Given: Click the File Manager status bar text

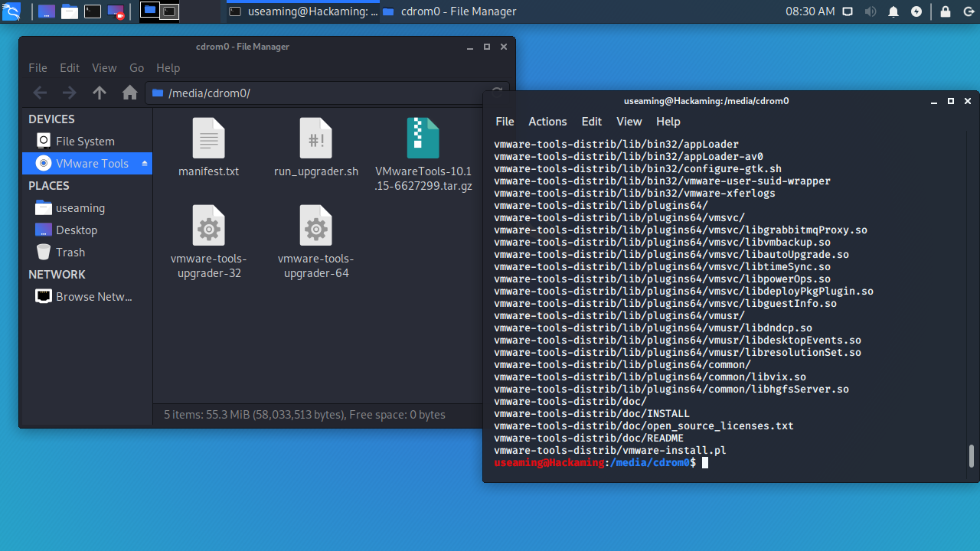Looking at the screenshot, I should coord(305,415).
